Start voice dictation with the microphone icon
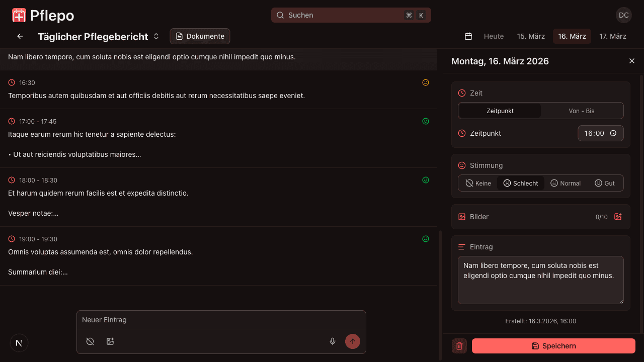644x362 pixels. pyautogui.click(x=332, y=341)
